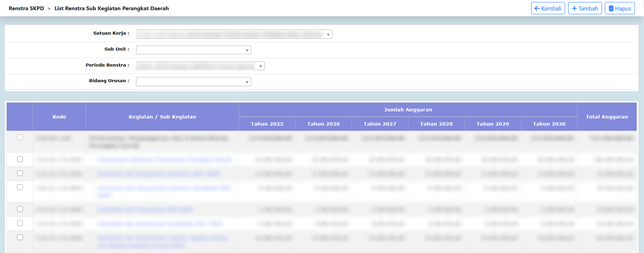The image size is (644, 253).
Task: Go to Renstra SKPD breadcrumb
Action: [26, 8]
